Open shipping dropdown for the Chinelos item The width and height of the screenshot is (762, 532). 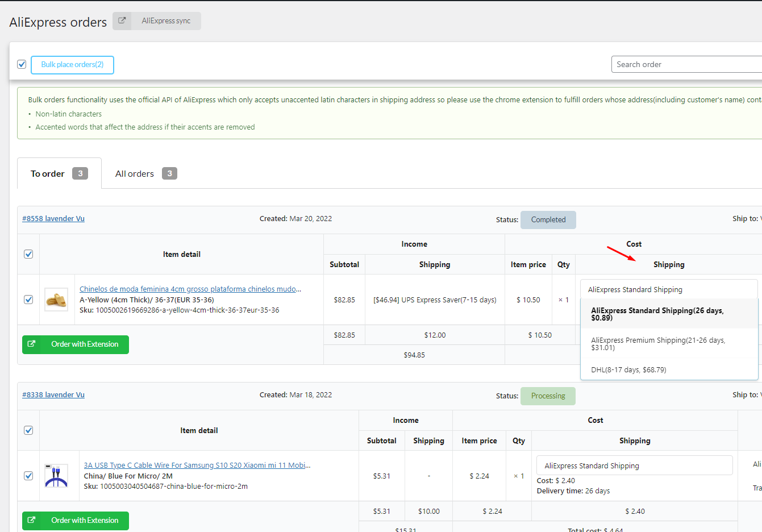[x=669, y=289]
